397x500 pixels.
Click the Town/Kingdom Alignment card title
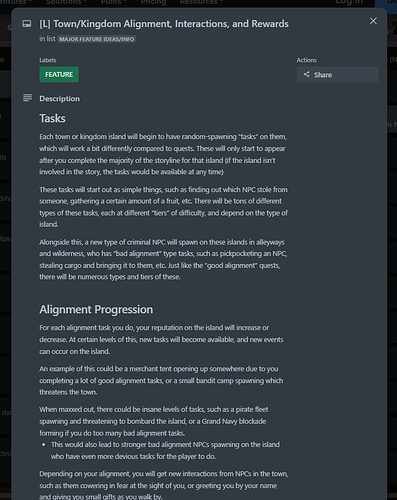[164, 24]
